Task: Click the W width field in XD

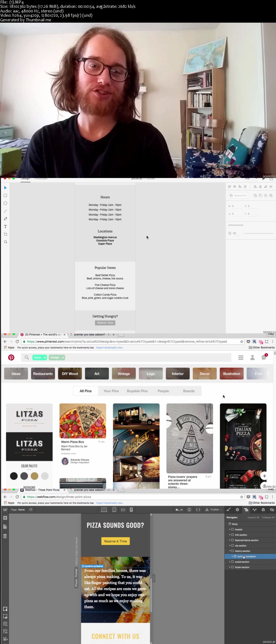Action: [237, 206]
